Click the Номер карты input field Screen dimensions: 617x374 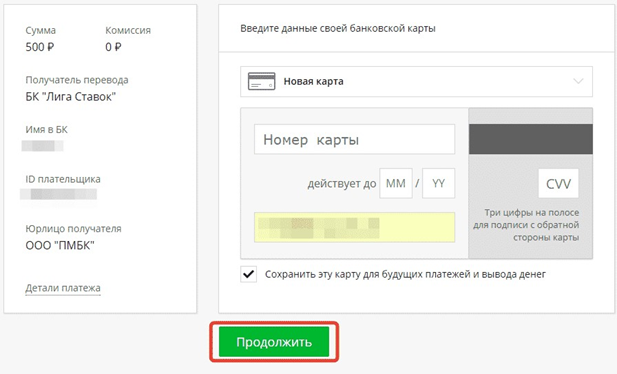coord(355,139)
